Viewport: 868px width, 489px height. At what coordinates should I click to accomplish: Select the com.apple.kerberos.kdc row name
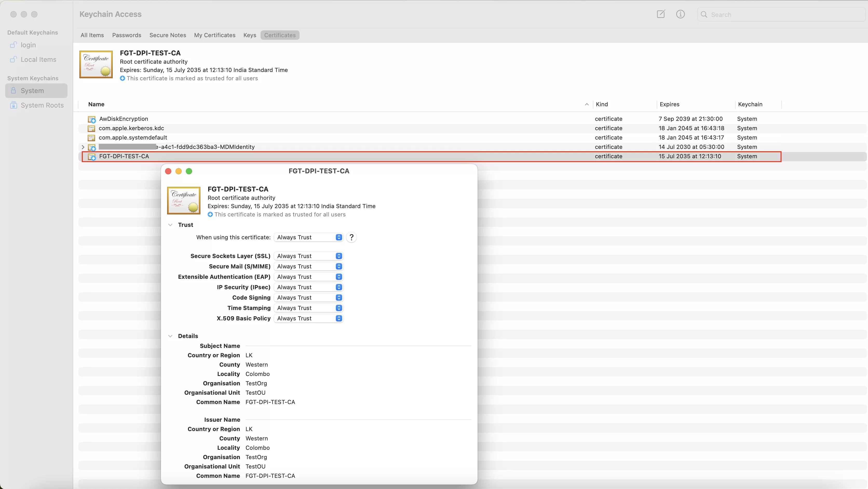(x=131, y=128)
